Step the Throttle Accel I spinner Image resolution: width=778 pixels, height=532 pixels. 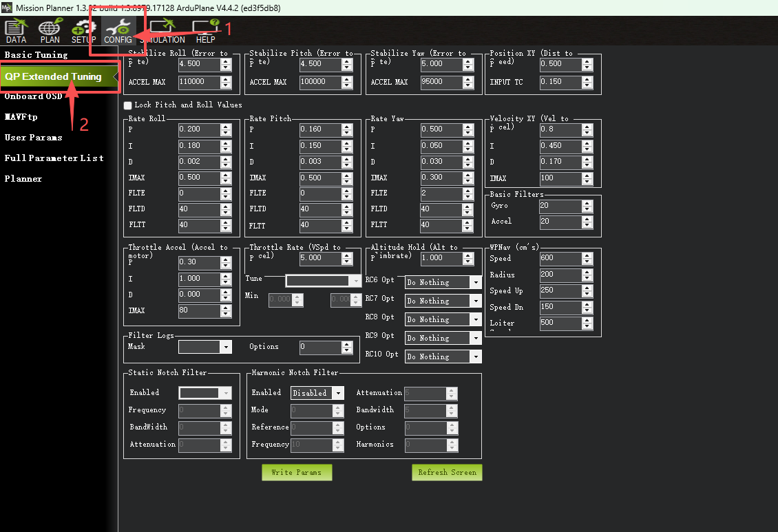coord(226,279)
